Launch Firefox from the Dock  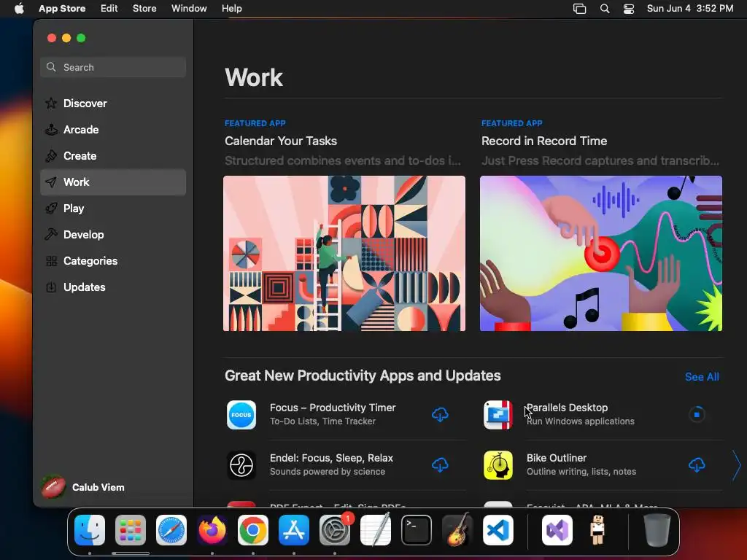coord(212,530)
